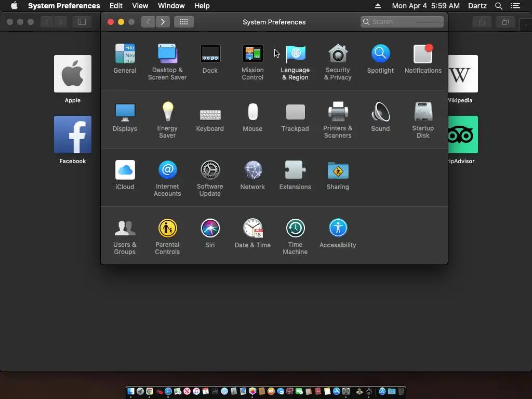This screenshot has width=532, height=399.
Task: Go back in System Preferences
Action: 148,22
